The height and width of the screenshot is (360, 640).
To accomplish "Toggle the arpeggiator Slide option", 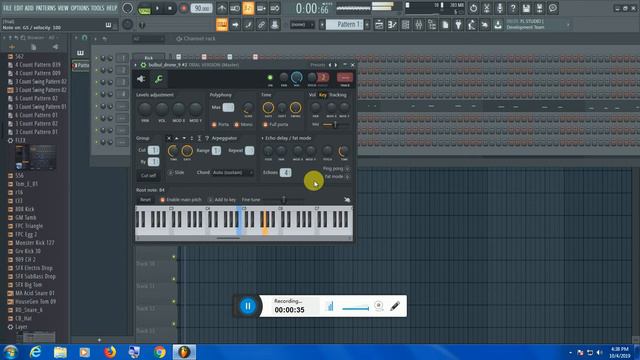I will (171, 173).
